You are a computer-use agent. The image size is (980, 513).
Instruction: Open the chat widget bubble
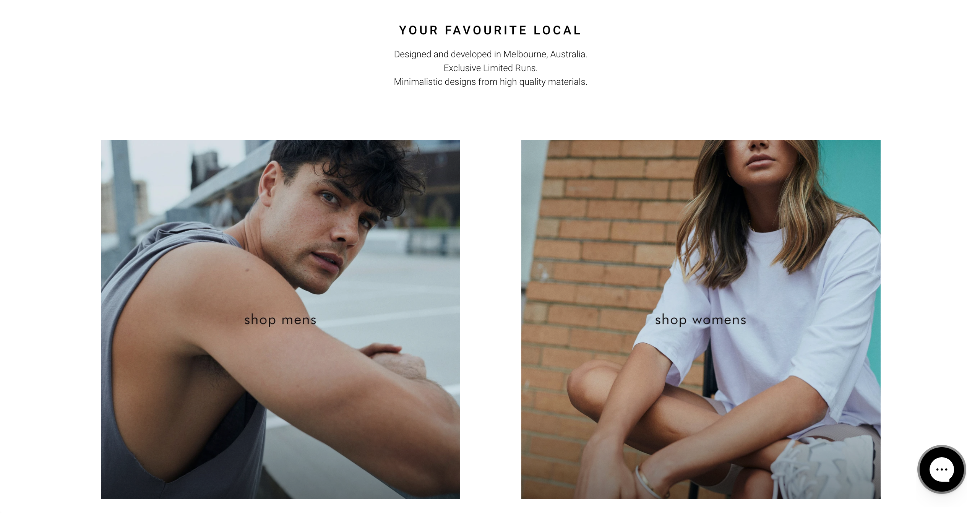[x=941, y=469]
